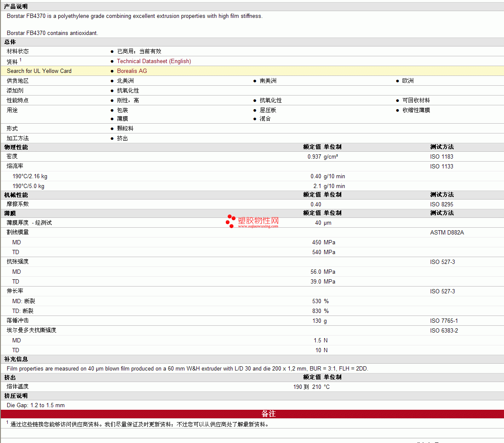Select the tensile strength value 39.0
Screen dimensions: 504x443
[x=316, y=281]
